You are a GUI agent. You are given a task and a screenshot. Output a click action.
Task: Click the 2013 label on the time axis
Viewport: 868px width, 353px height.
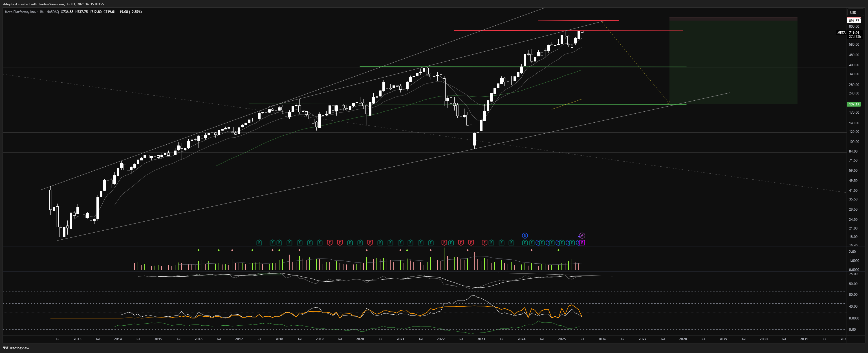tap(77, 339)
